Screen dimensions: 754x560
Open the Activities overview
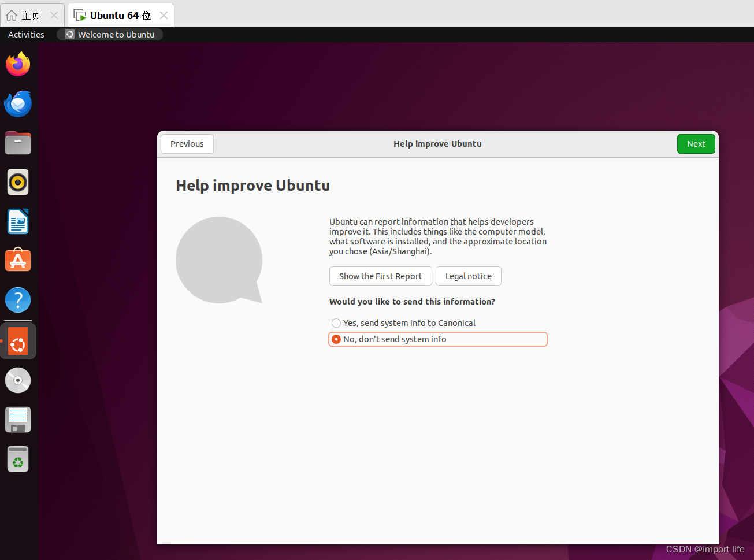point(25,34)
